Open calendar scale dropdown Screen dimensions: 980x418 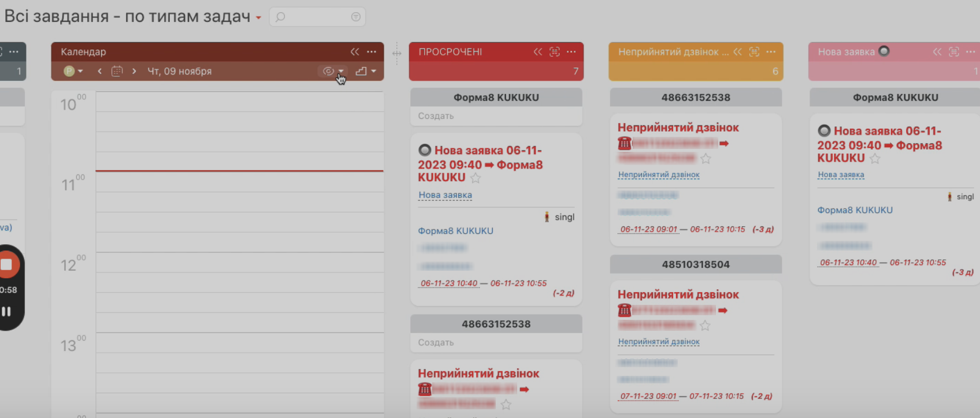(366, 71)
